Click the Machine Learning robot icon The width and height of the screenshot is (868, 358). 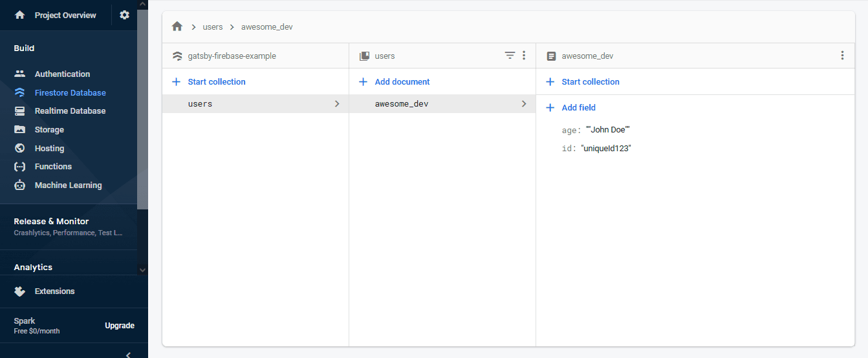coord(19,185)
